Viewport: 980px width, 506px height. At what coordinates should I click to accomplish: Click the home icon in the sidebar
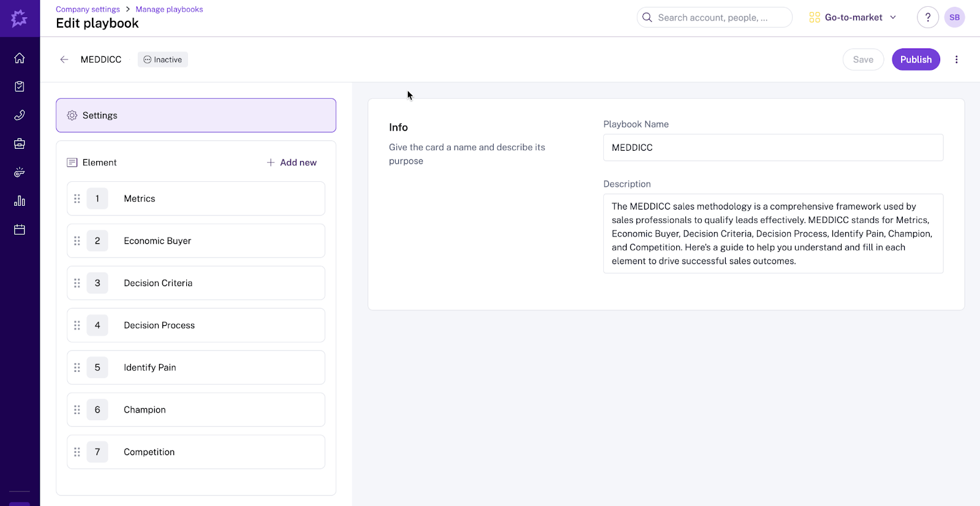[20, 58]
